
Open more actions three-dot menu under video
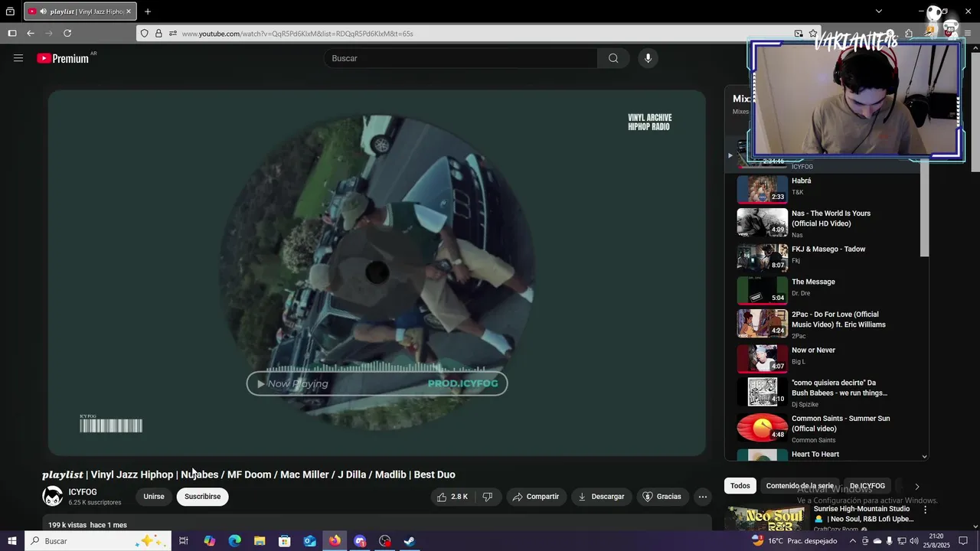[x=703, y=497]
